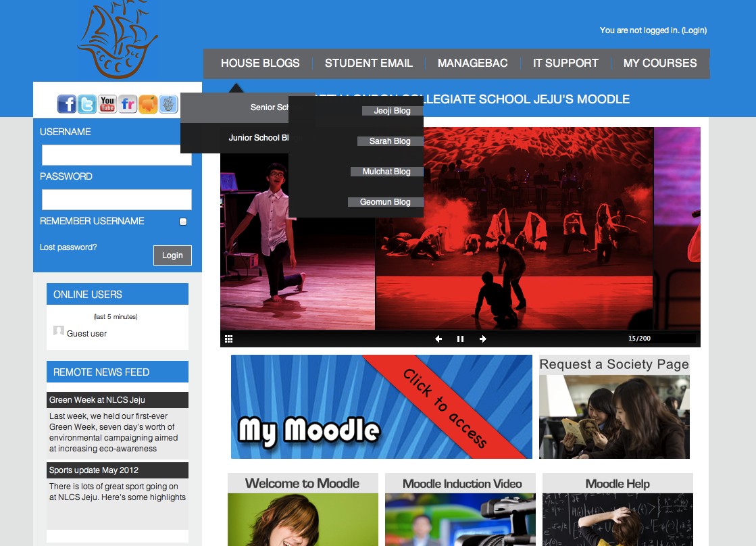Open the Welcome to Moodle tile

tap(303, 510)
